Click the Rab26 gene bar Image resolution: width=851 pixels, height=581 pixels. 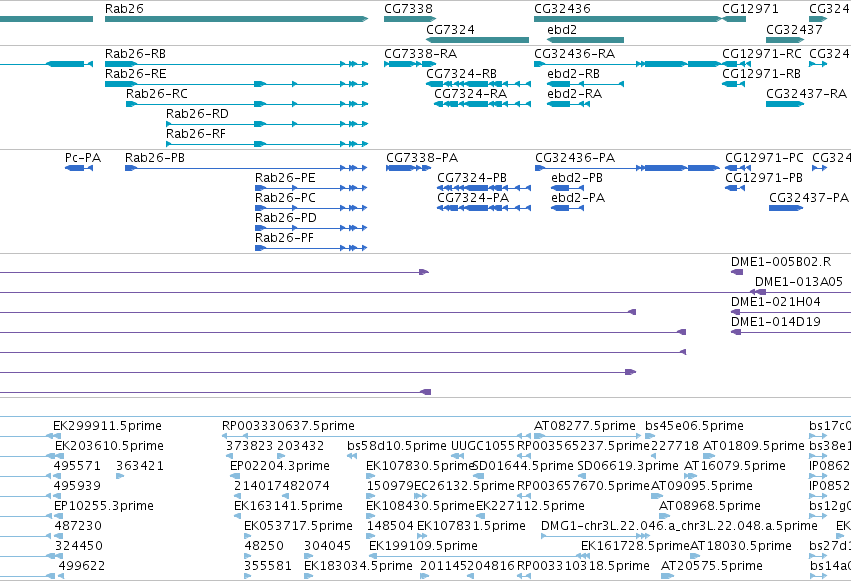pos(236,19)
